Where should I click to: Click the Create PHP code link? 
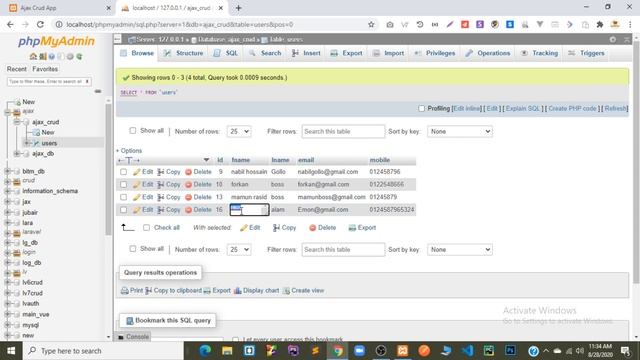[572, 109]
